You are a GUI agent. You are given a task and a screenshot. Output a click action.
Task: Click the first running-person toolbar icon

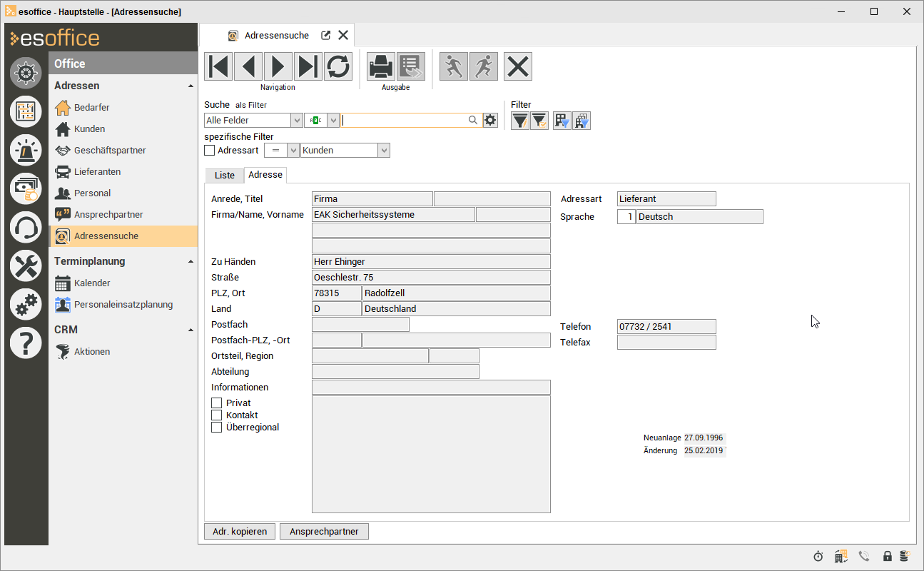point(453,66)
